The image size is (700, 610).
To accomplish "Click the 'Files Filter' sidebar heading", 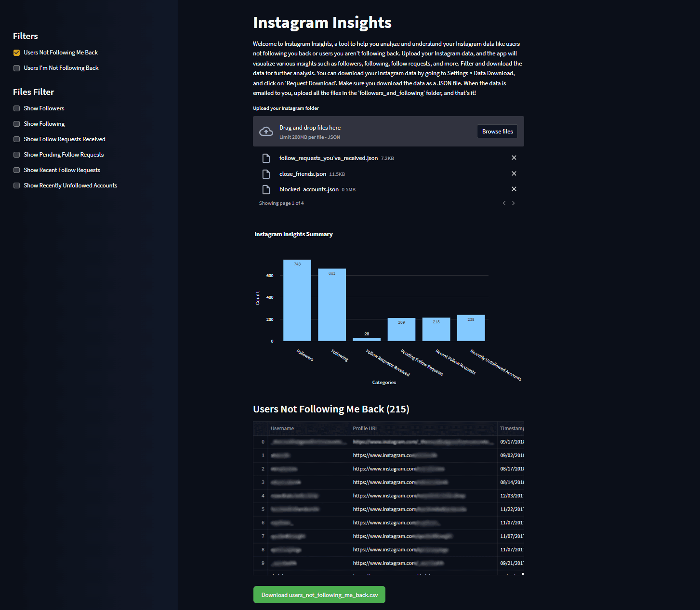I will [33, 92].
